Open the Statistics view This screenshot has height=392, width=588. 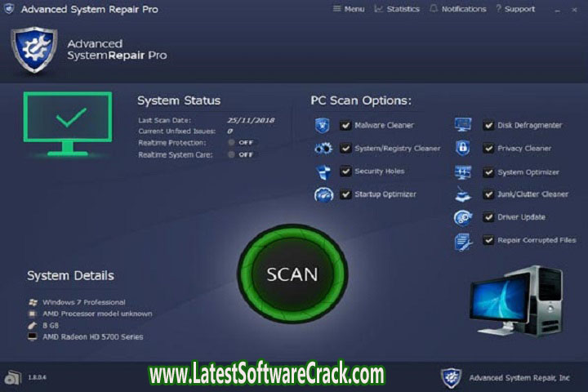pyautogui.click(x=397, y=9)
